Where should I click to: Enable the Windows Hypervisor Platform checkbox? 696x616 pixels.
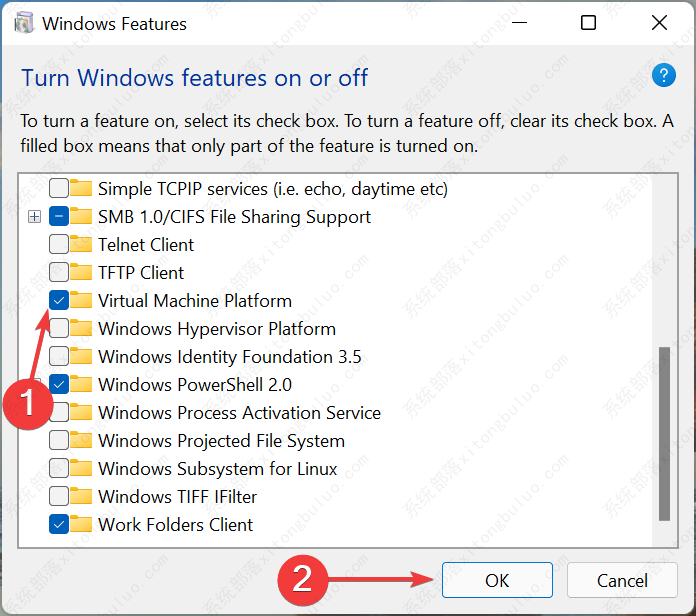59,329
